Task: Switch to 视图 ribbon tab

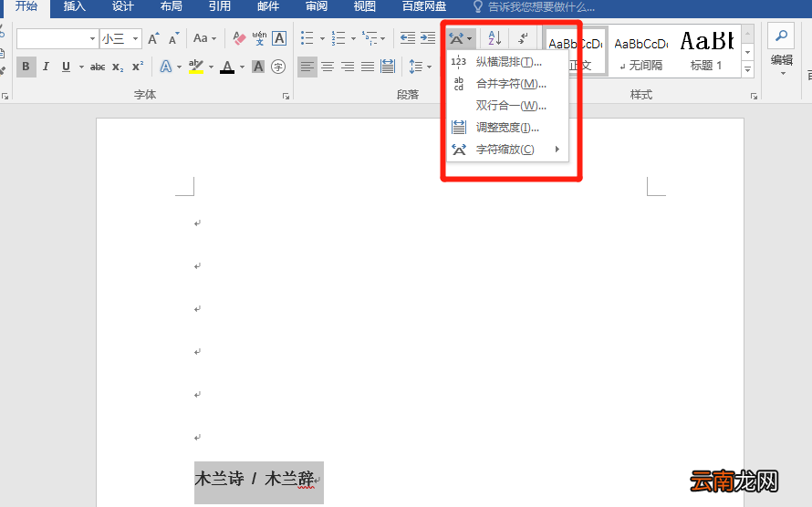Action: tap(365, 6)
